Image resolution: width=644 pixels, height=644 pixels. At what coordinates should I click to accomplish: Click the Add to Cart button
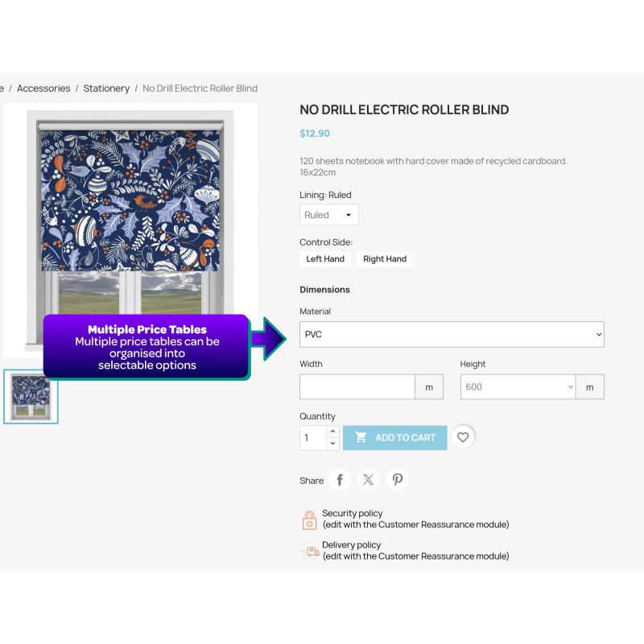coord(395,438)
